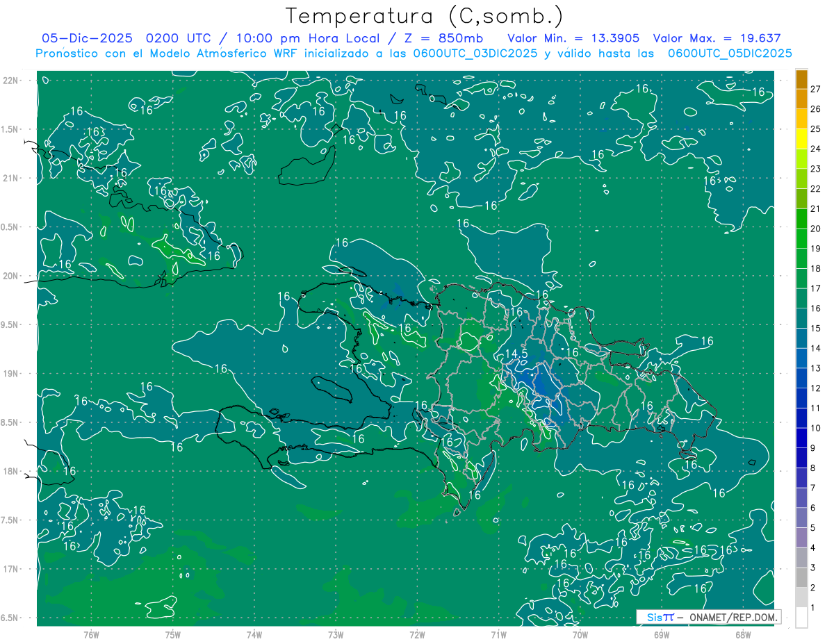Click the '14.5' contour label on map
Image resolution: width=834 pixels, height=644 pixels.
pyautogui.click(x=516, y=354)
